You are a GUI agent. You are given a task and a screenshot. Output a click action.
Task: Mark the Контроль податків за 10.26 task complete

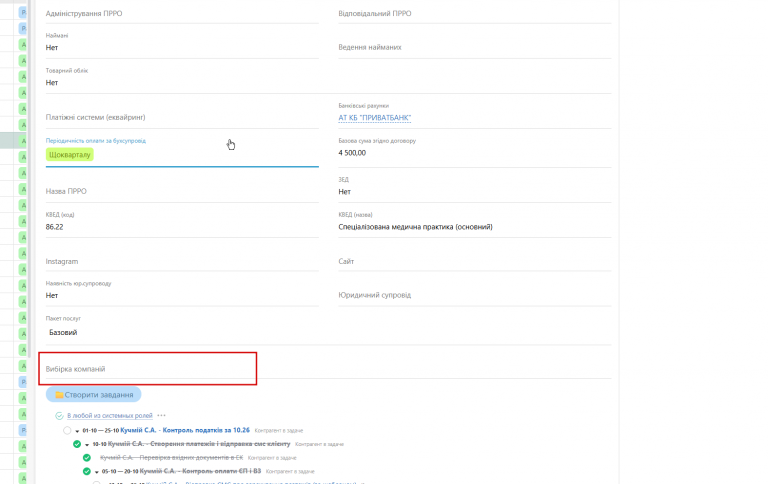(x=67, y=431)
